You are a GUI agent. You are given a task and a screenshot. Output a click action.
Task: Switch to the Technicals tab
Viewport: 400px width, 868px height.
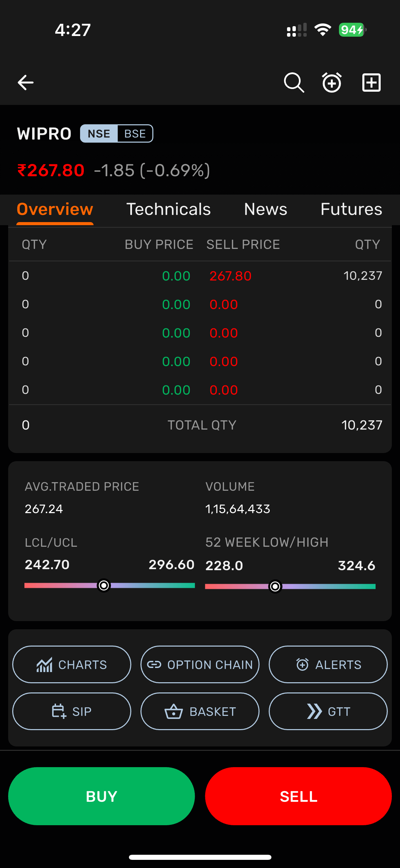point(169,209)
